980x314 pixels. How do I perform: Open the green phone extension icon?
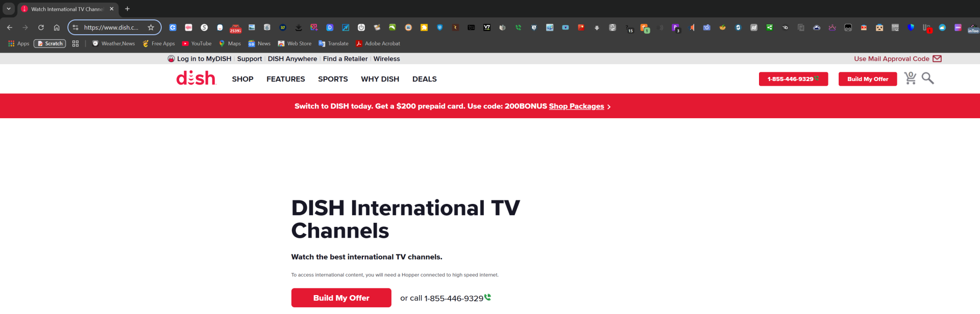pos(518,28)
